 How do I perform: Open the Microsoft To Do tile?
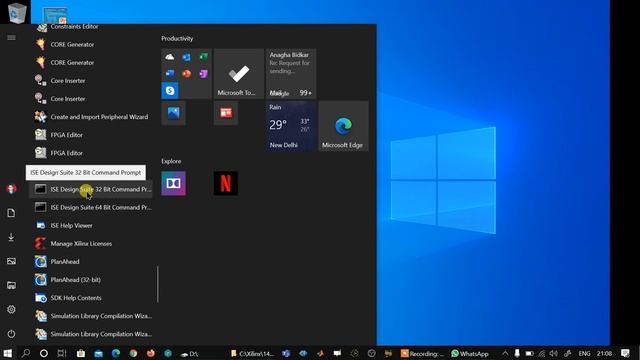point(239,74)
